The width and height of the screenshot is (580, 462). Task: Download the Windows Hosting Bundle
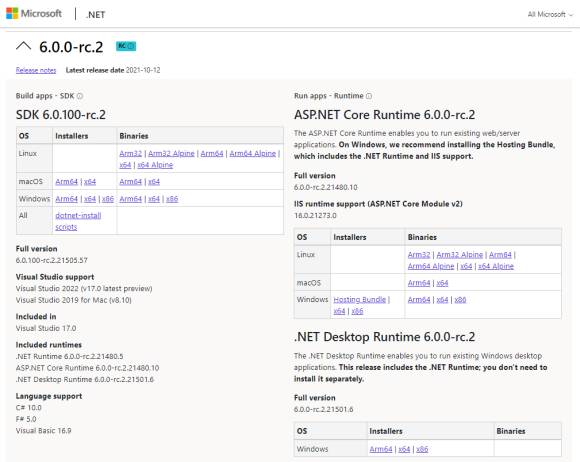coord(360,300)
